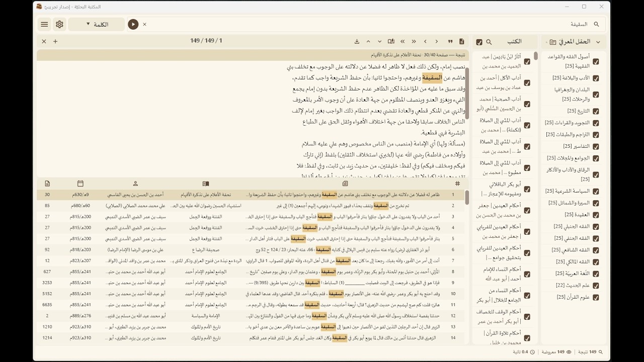
Task: Open the الكلمة search mode dropdown
Action: pyautogui.click(x=96, y=24)
